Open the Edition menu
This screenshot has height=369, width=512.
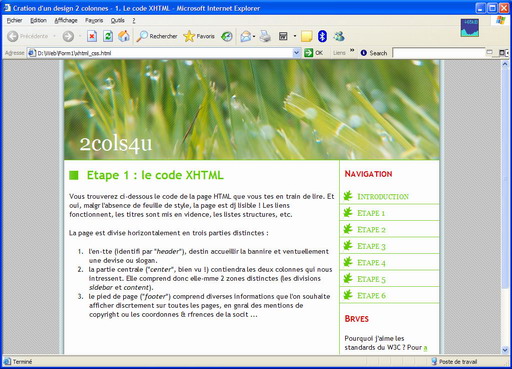pyautogui.click(x=38, y=20)
